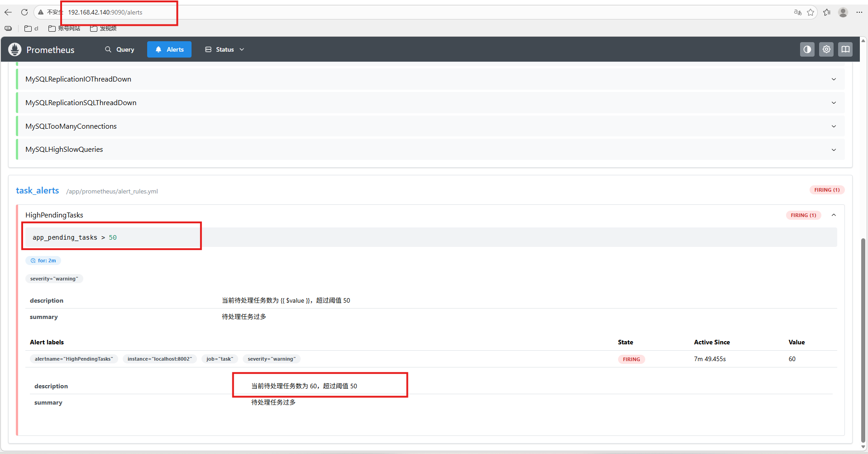The width and height of the screenshot is (868, 454).
Task: Open the task_alerts group link
Action: click(38, 191)
